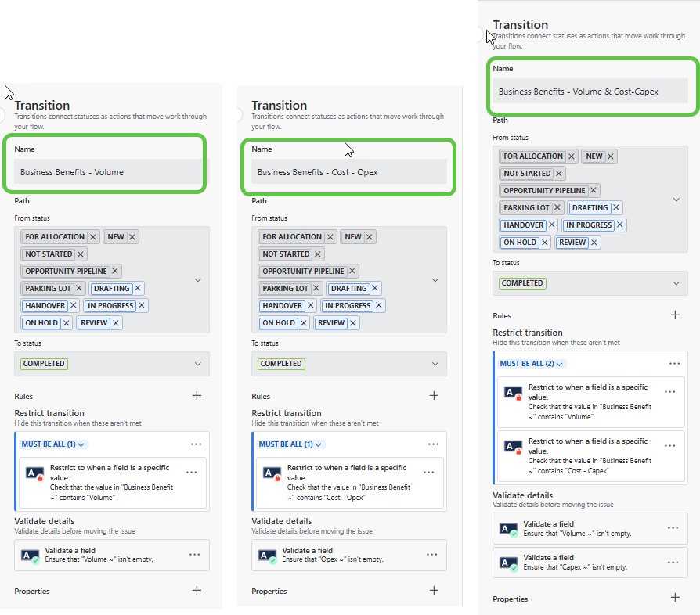
Task: Remove ON HOLD status in Cost - Opex transition
Action: tap(304, 323)
